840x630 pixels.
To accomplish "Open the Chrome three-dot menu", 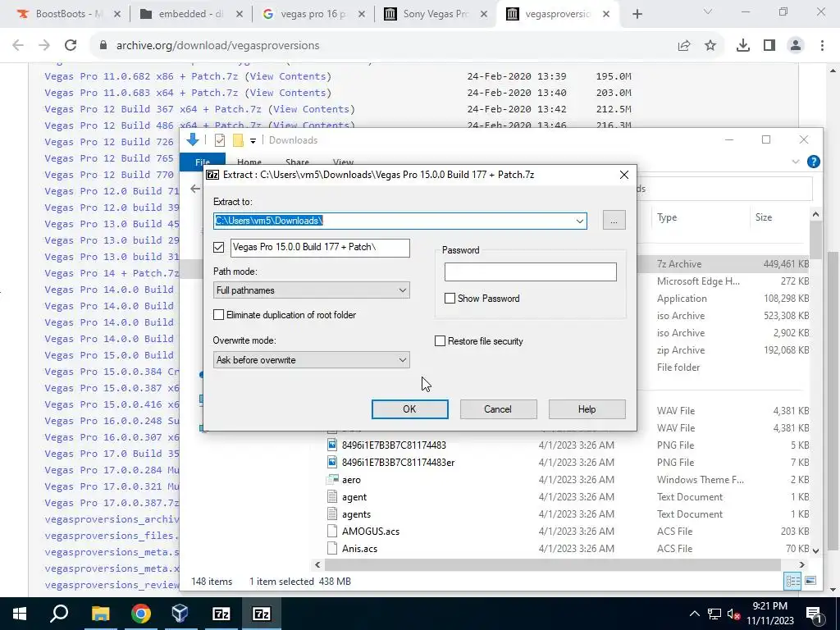I will (822, 46).
